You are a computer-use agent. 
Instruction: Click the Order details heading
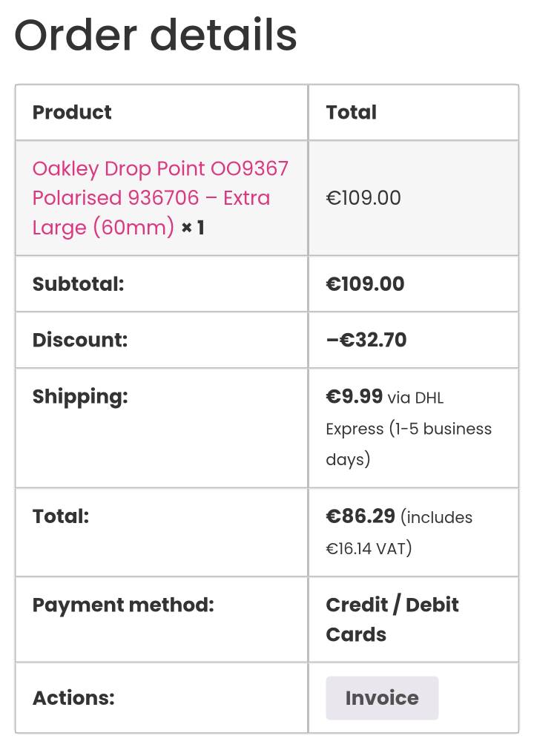click(156, 35)
